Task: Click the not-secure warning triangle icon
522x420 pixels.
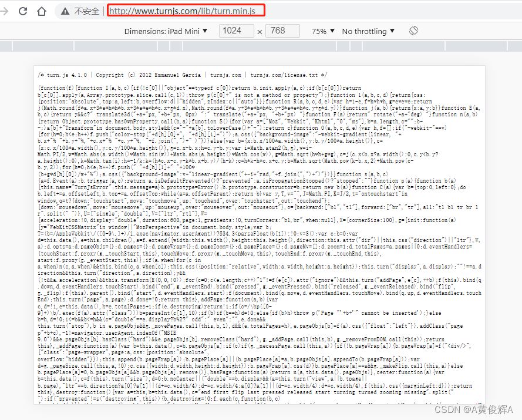Action: pyautogui.click(x=65, y=11)
